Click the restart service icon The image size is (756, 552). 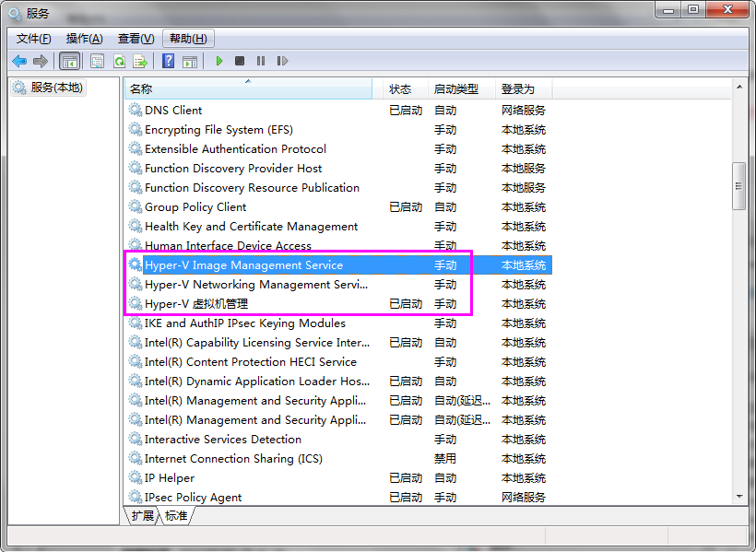pos(282,61)
